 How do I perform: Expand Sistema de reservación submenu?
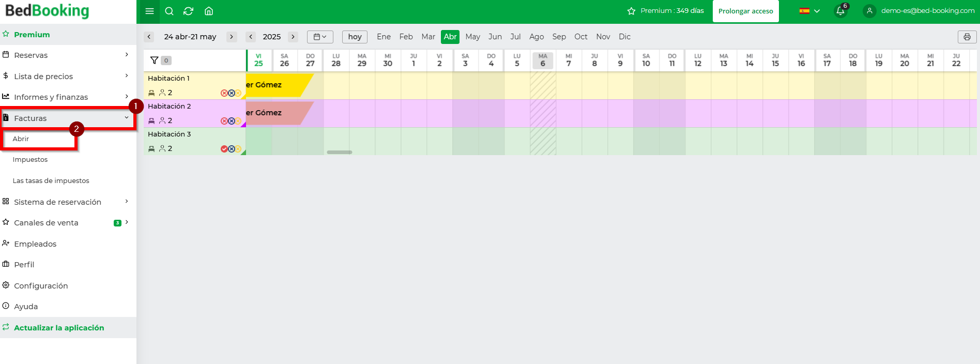tap(127, 201)
